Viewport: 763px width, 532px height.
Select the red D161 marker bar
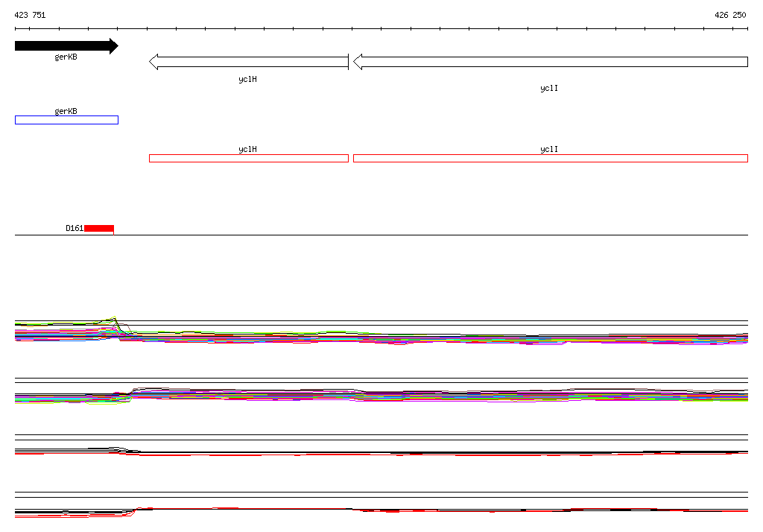click(99, 229)
